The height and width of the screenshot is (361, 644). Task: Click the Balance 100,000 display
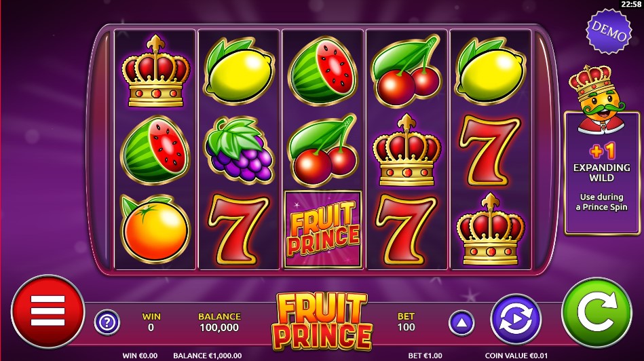coord(219,322)
